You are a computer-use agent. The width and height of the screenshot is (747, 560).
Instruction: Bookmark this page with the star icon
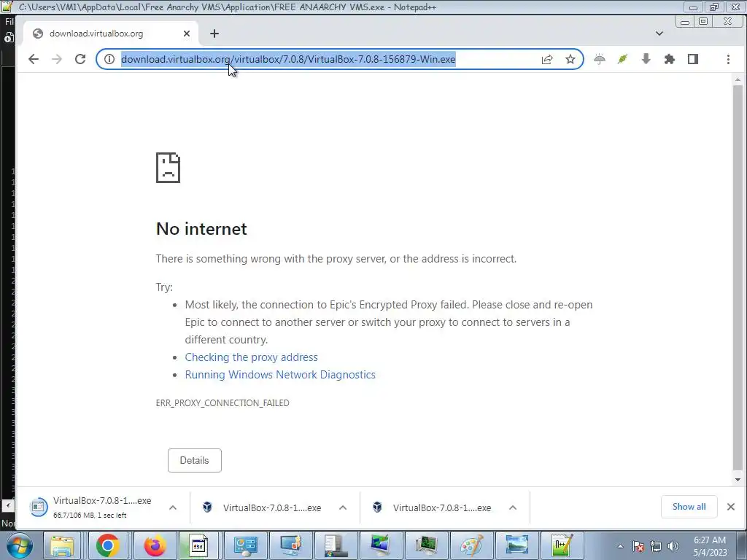point(570,59)
